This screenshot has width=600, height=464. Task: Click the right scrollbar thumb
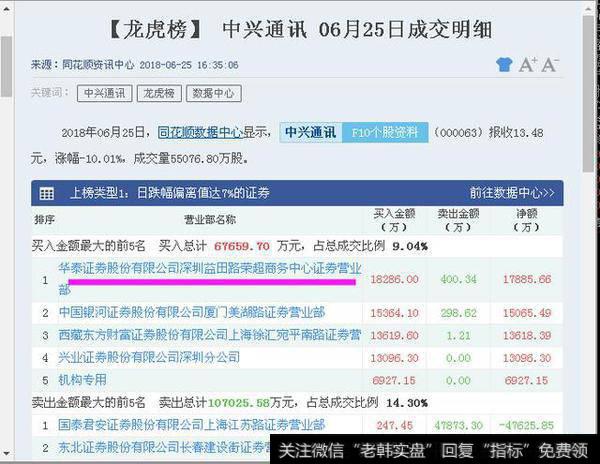click(x=588, y=94)
